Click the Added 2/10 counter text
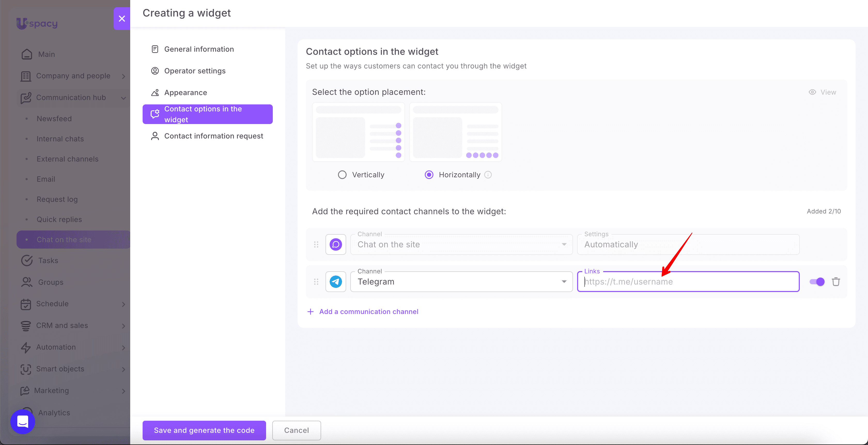This screenshot has width=868, height=445. pos(824,211)
